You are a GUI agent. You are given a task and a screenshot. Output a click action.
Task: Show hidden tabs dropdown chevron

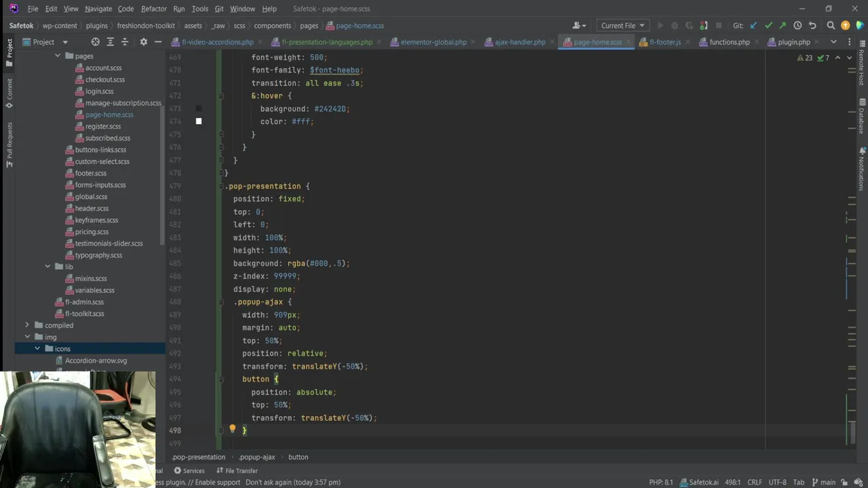point(833,42)
